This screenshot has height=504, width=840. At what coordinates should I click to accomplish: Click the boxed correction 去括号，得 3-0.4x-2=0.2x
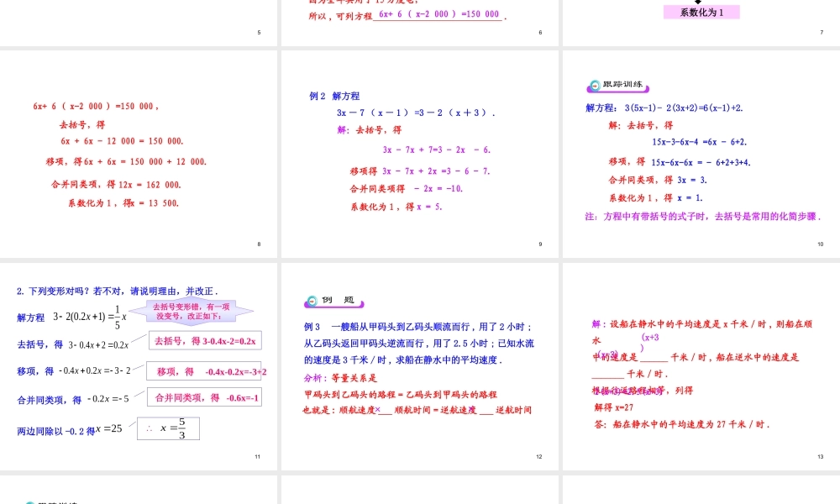click(x=204, y=340)
